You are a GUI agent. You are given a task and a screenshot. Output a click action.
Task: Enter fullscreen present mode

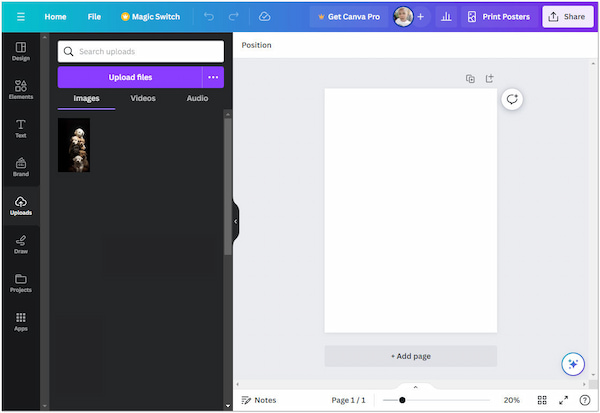pyautogui.click(x=563, y=400)
